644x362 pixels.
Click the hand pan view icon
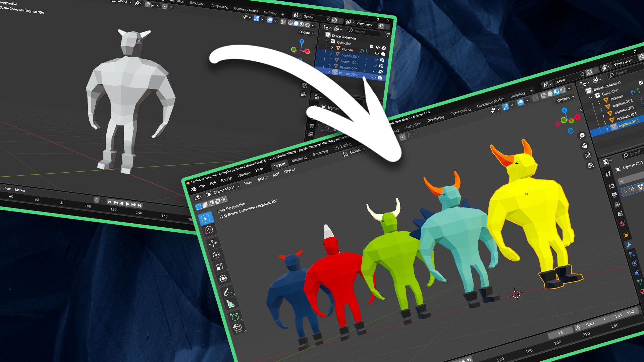[585, 145]
